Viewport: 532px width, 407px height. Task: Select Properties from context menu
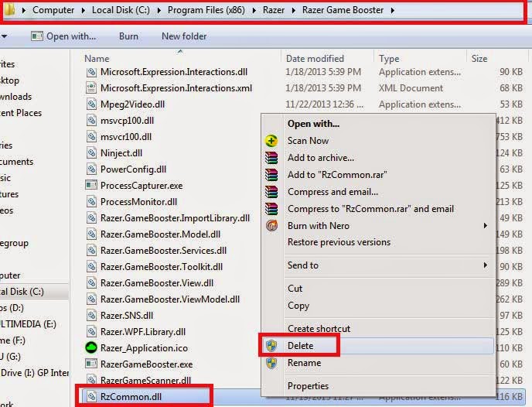(308, 386)
